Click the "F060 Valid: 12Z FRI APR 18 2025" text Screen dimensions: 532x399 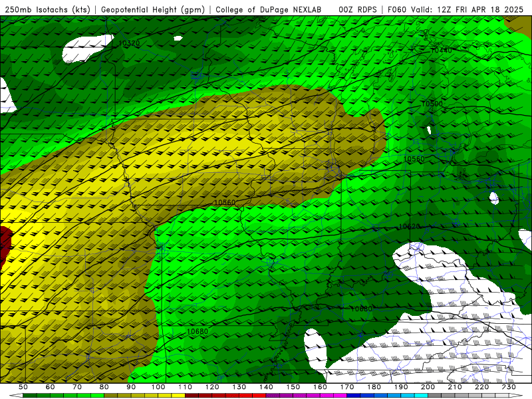pos(456,9)
